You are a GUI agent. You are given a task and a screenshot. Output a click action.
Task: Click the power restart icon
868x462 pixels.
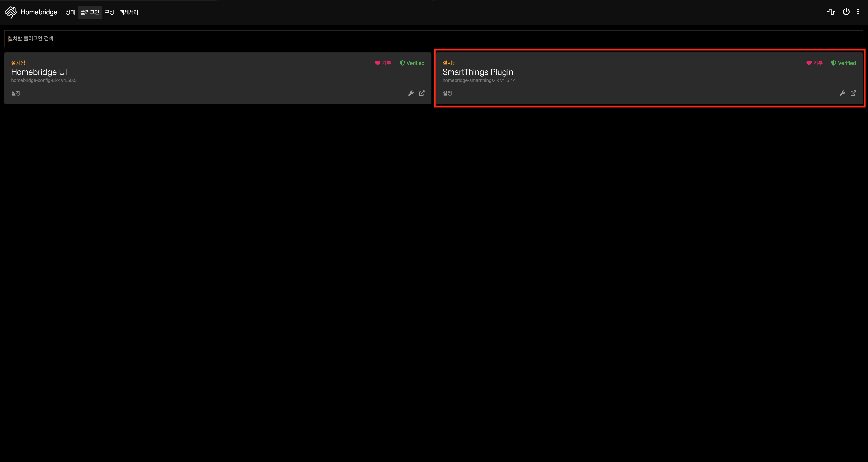coord(846,12)
